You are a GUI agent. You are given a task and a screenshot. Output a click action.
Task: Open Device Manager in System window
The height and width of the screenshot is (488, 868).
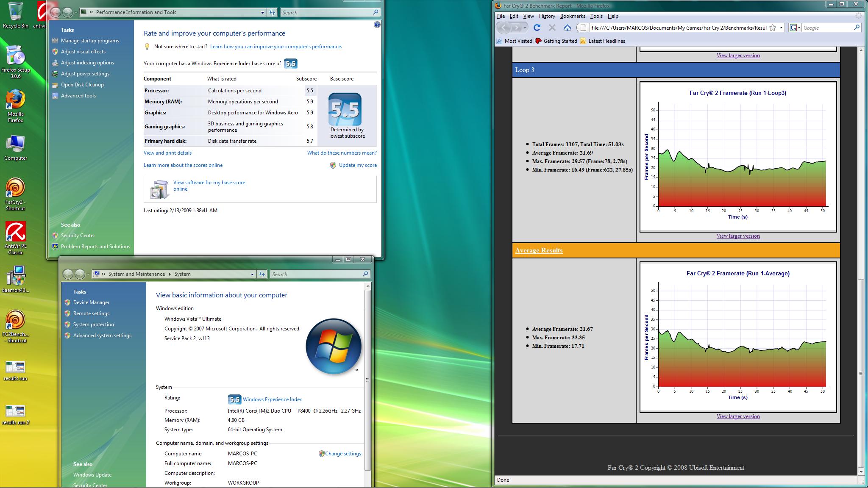point(91,302)
